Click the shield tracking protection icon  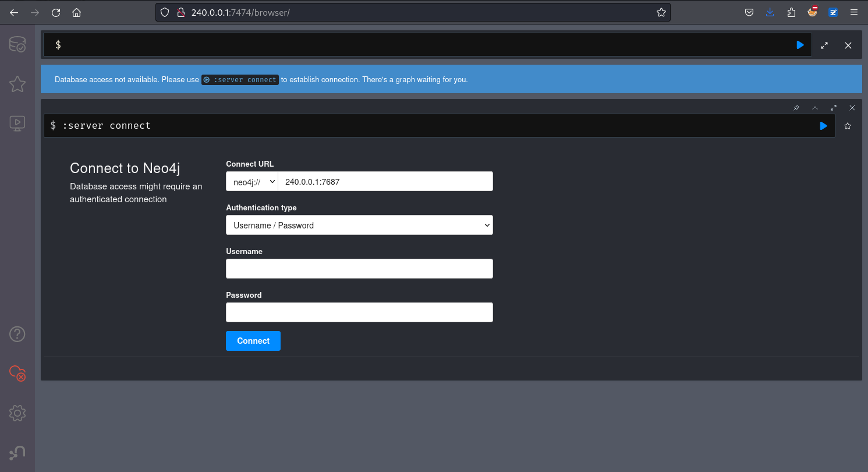pyautogui.click(x=165, y=12)
